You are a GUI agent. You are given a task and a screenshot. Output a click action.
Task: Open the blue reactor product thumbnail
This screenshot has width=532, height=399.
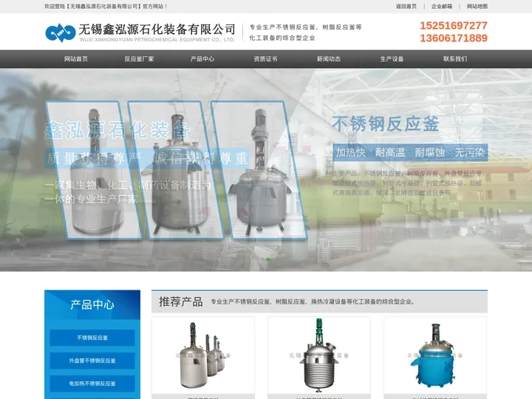pos(435,355)
